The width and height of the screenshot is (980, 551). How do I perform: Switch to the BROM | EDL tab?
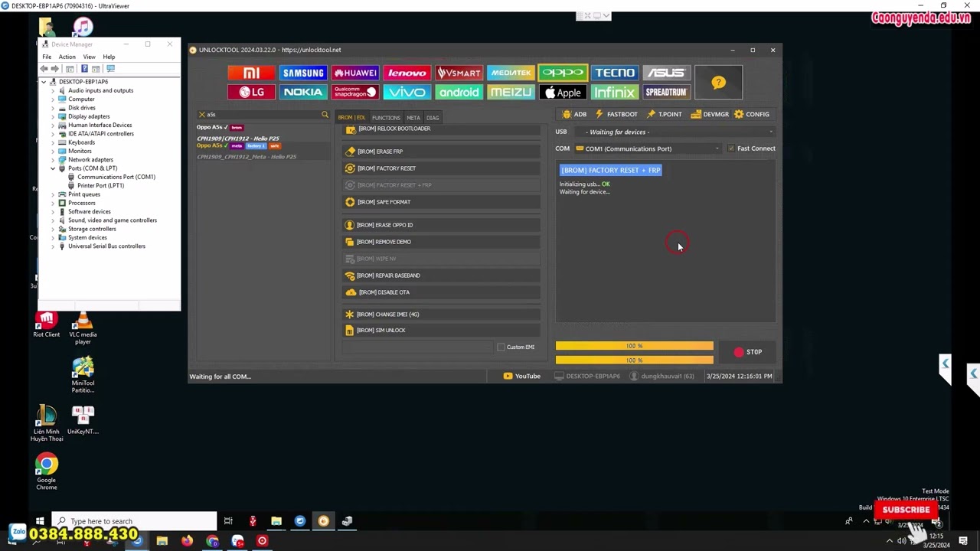[351, 118]
